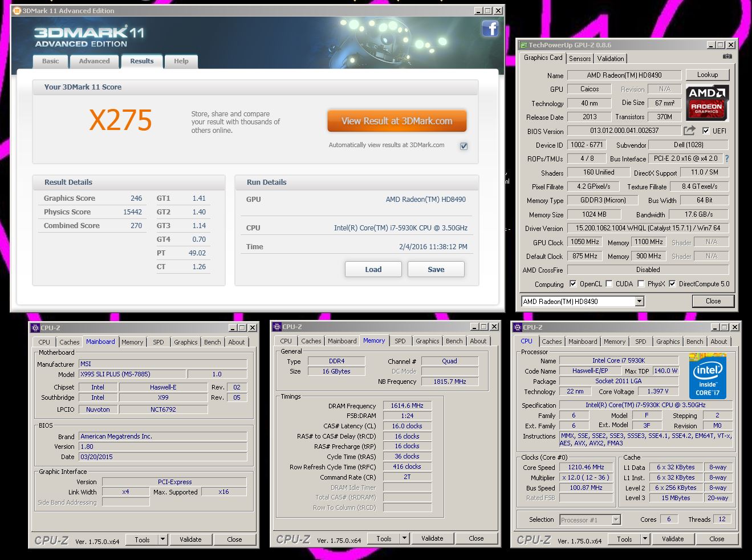Click the Facebook icon in 3DMark
Viewport: 752px width, 560px height.
click(x=490, y=29)
